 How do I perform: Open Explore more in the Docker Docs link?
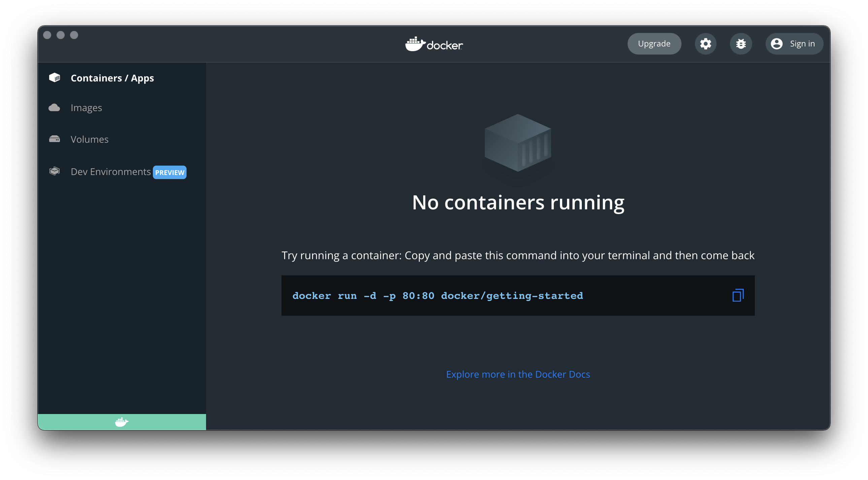coord(518,374)
